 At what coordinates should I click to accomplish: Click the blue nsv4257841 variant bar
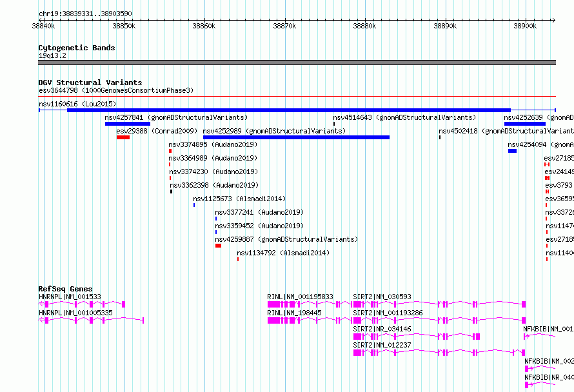(x=128, y=124)
